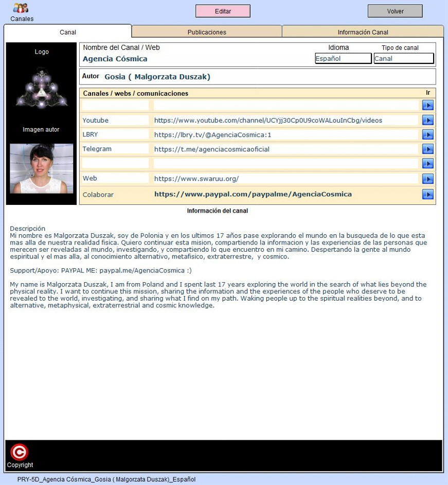
Task: Click the Volver button
Action: (395, 11)
